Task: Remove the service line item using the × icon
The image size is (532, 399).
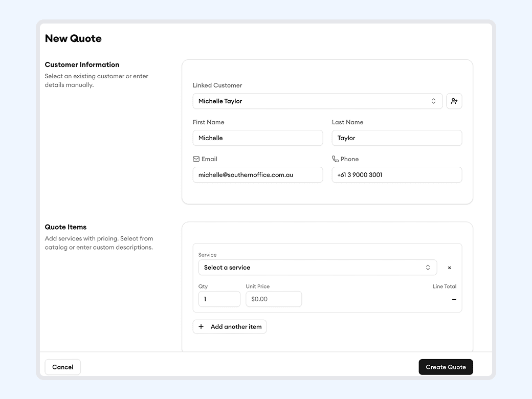Action: [x=449, y=267]
